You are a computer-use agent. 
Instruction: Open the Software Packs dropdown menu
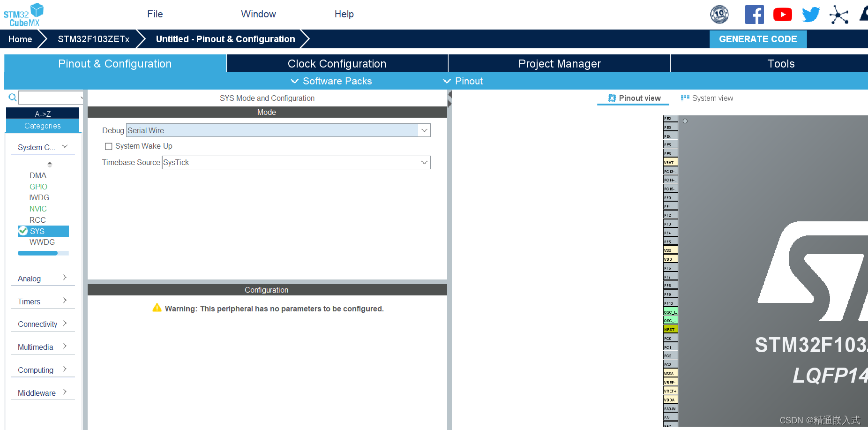click(x=331, y=81)
